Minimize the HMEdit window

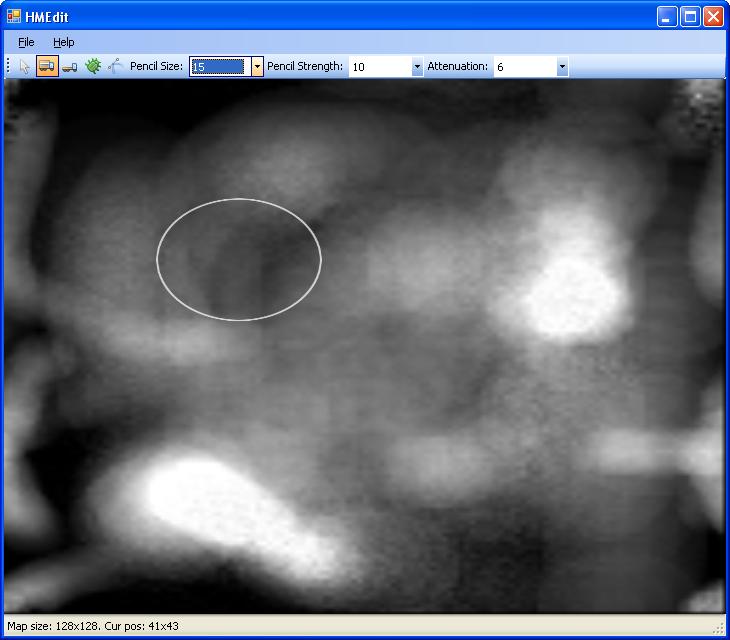click(x=667, y=17)
